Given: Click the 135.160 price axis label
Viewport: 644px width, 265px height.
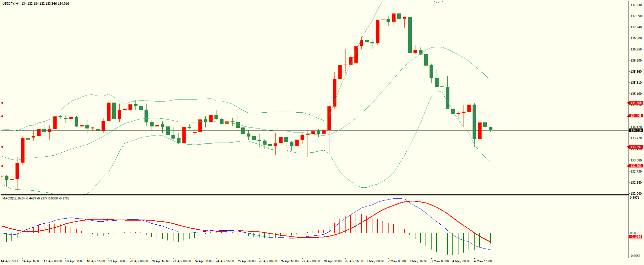Looking at the screenshot, I should tap(636, 94).
